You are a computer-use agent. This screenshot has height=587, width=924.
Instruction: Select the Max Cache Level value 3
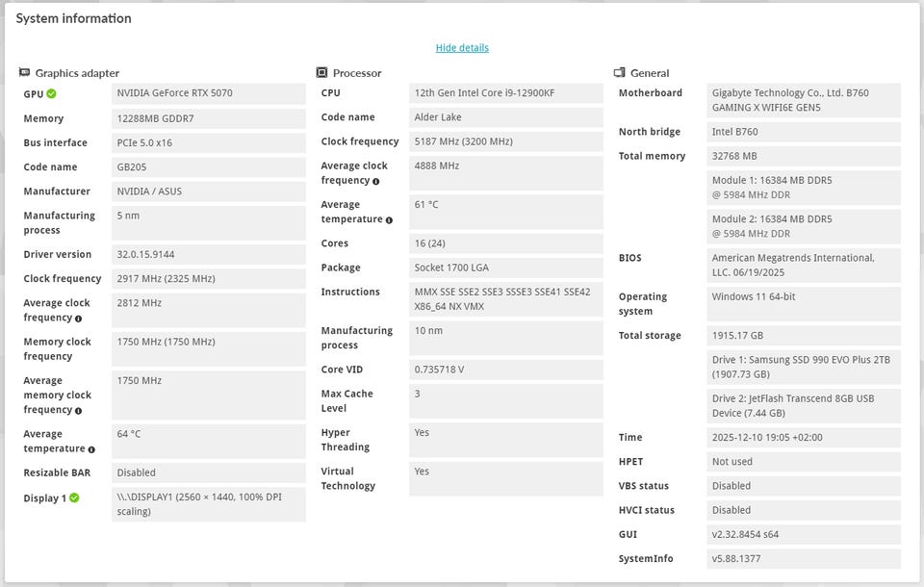(x=506, y=400)
